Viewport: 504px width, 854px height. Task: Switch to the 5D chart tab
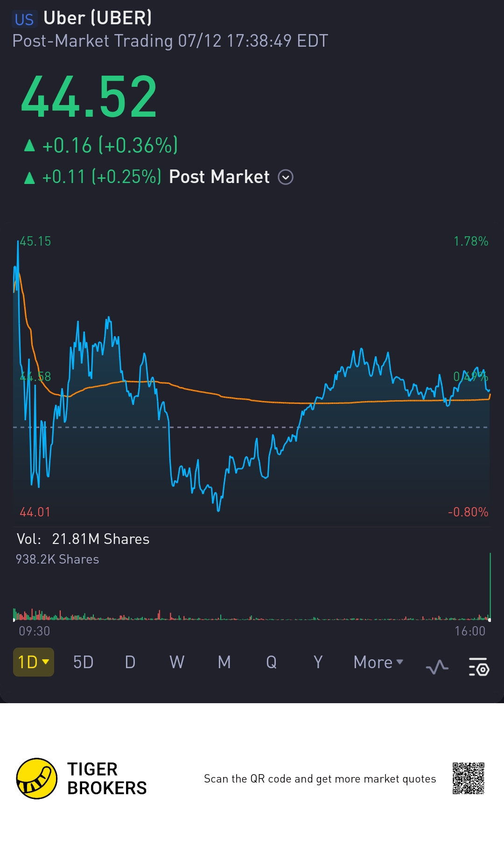click(84, 662)
